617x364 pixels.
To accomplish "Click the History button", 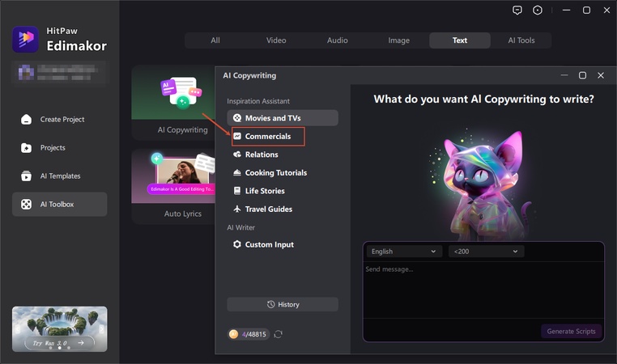I will pyautogui.click(x=283, y=304).
